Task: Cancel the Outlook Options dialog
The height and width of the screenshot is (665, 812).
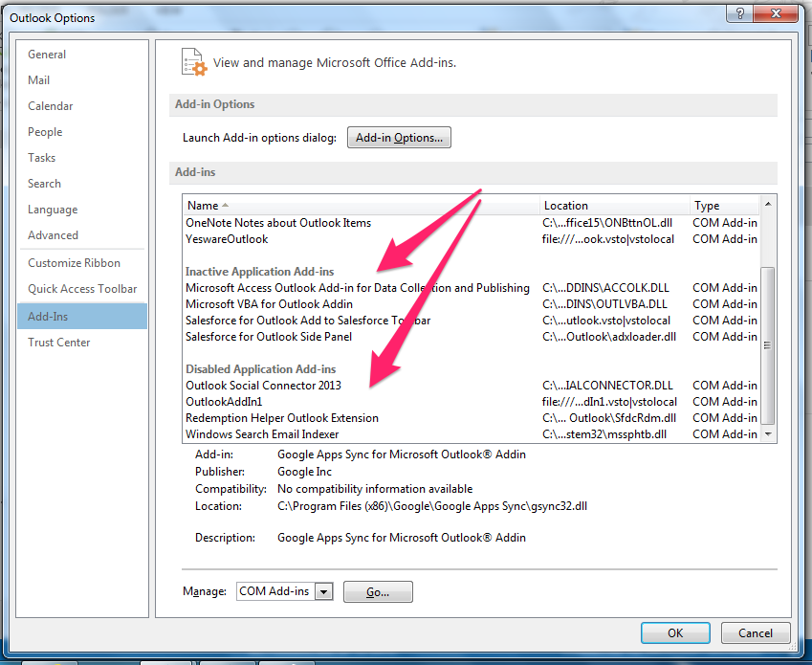Action: point(756,632)
